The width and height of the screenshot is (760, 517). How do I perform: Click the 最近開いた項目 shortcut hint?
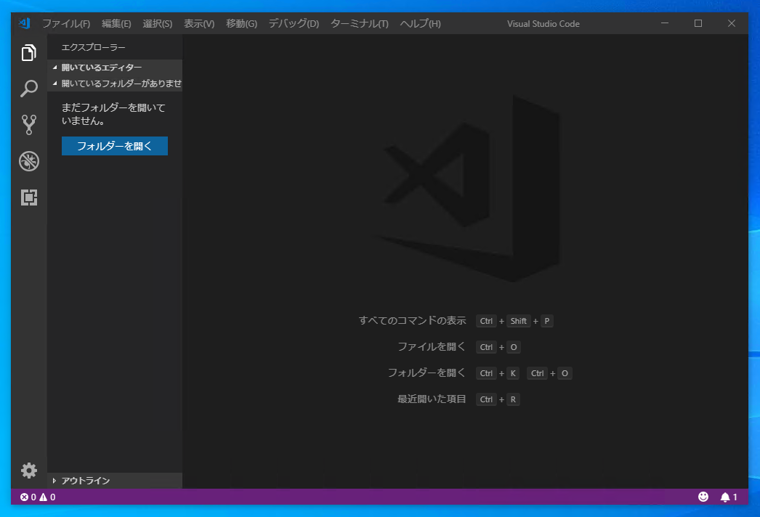[x=431, y=399]
